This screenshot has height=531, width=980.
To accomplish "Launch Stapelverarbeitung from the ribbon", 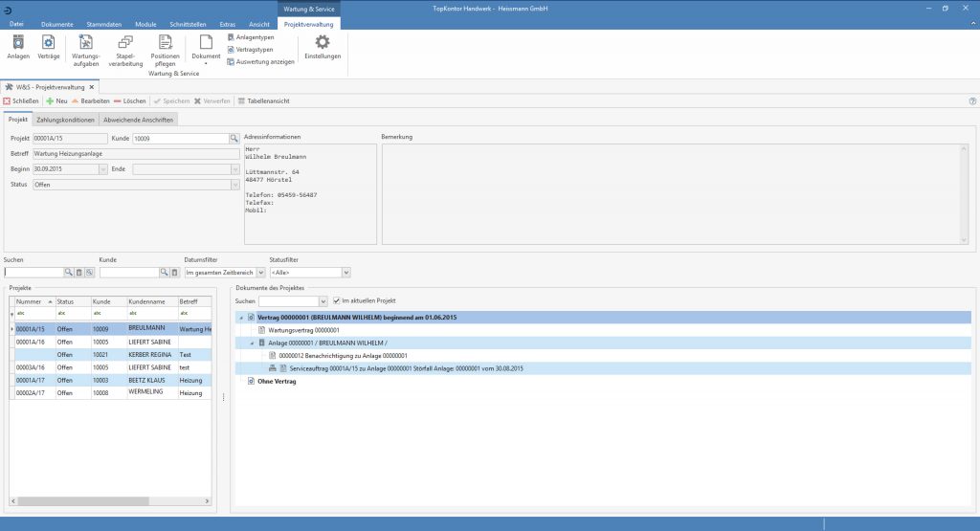I will click(125, 50).
